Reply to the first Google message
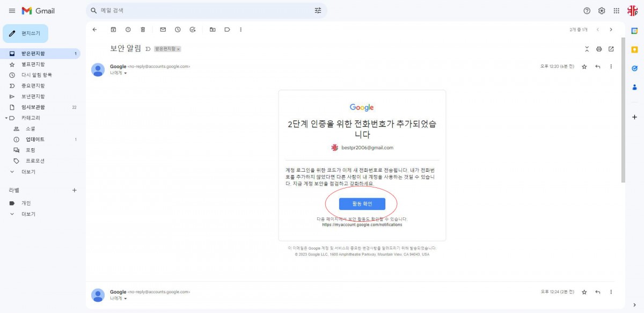Image resolution: width=644 pixels, height=313 pixels. tap(598, 67)
